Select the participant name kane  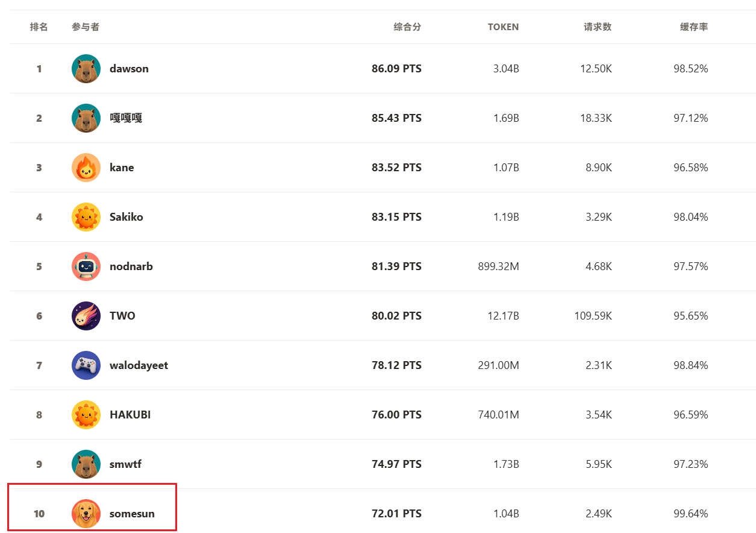122,168
